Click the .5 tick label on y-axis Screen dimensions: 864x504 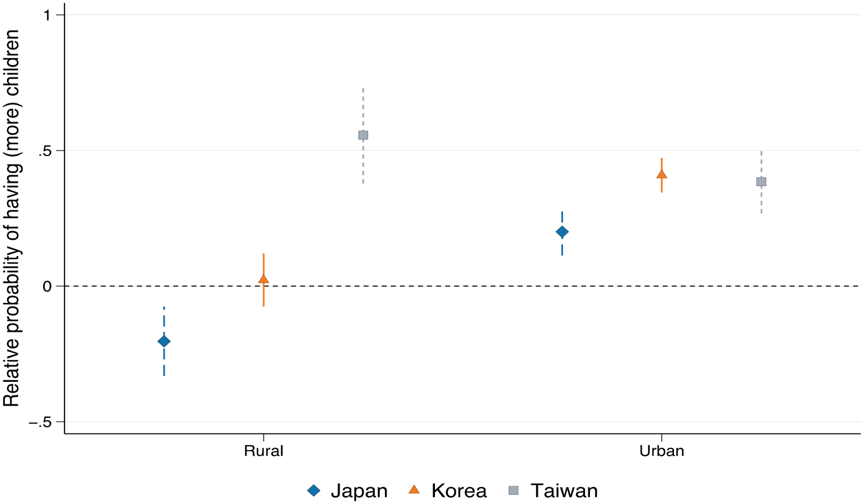coord(44,151)
